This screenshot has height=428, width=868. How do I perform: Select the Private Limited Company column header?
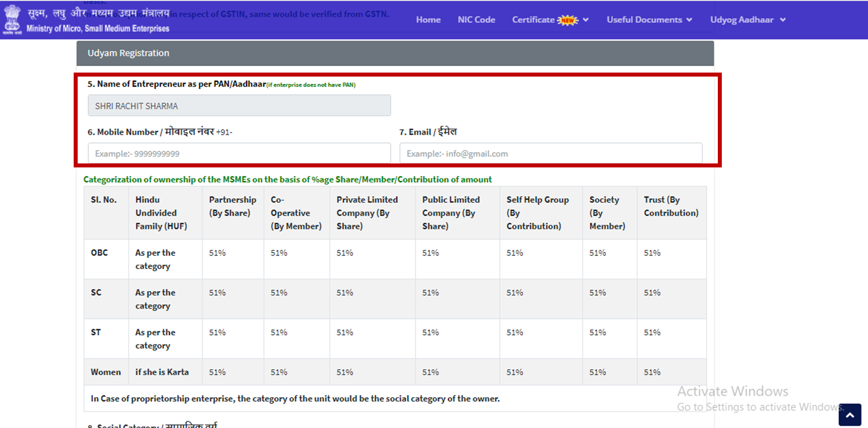point(367,213)
